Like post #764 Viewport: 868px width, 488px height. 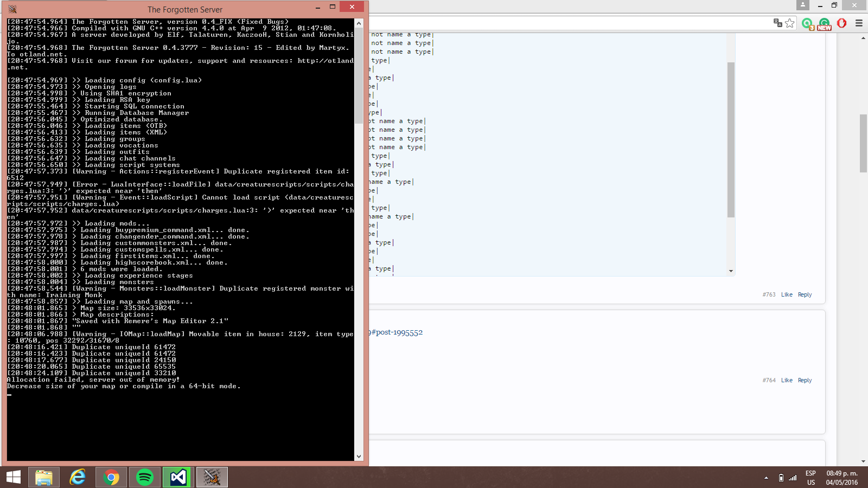coord(787,381)
